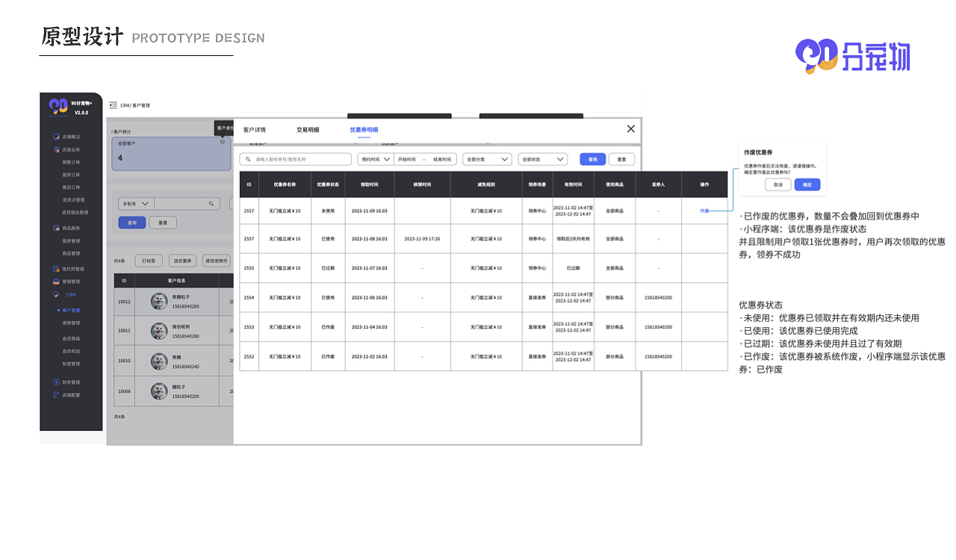The image size is (956, 560).
Task: Click the magnifier icon in the 手机号 search box
Action: pos(211,203)
